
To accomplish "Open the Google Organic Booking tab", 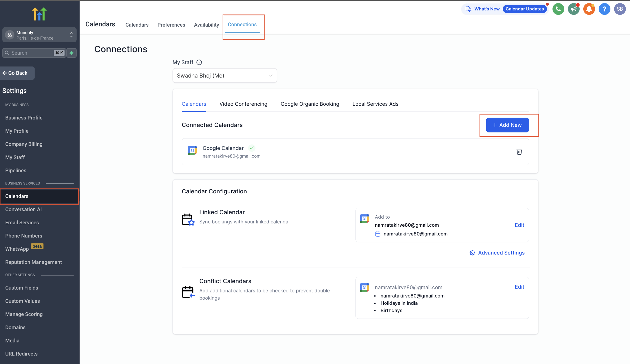I will pyautogui.click(x=309, y=104).
